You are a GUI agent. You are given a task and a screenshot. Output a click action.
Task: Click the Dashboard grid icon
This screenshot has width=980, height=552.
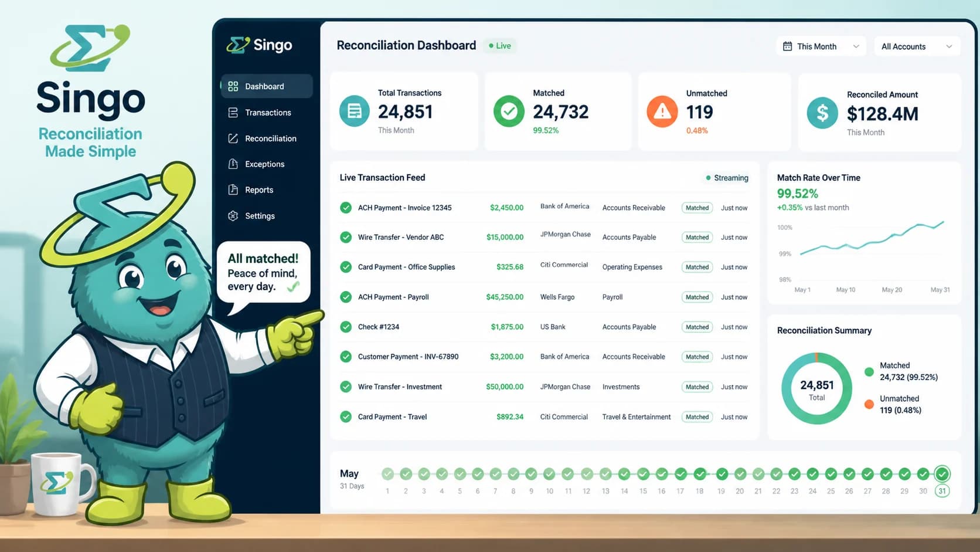pyautogui.click(x=233, y=86)
